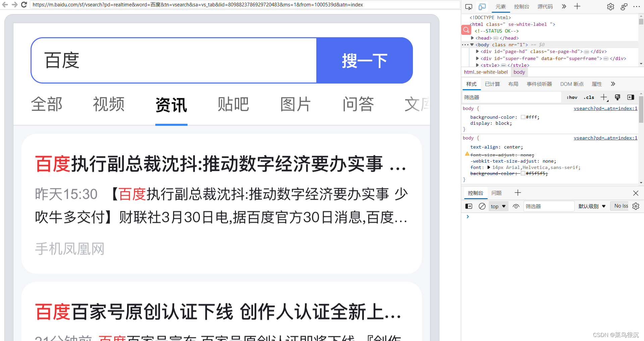Select the drawer 问题 tab

496,193
